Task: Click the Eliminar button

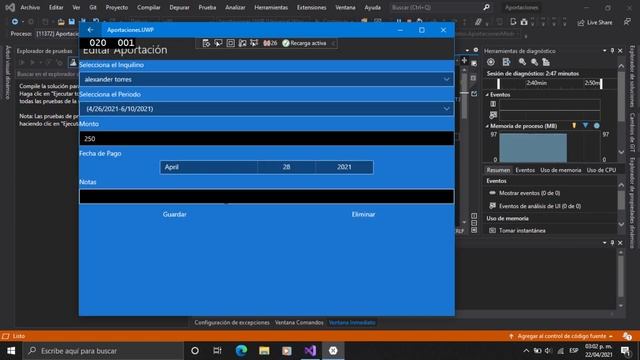Action: [x=363, y=214]
